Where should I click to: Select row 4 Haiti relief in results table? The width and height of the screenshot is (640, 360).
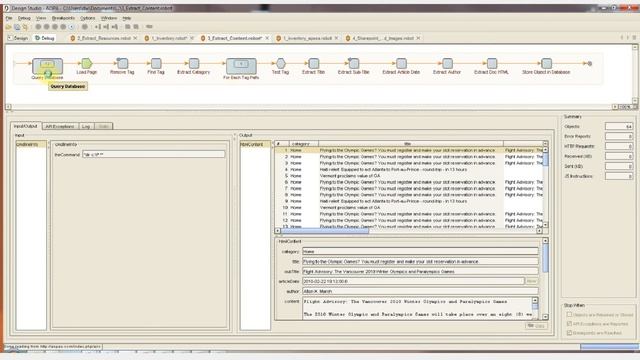[x=410, y=169]
